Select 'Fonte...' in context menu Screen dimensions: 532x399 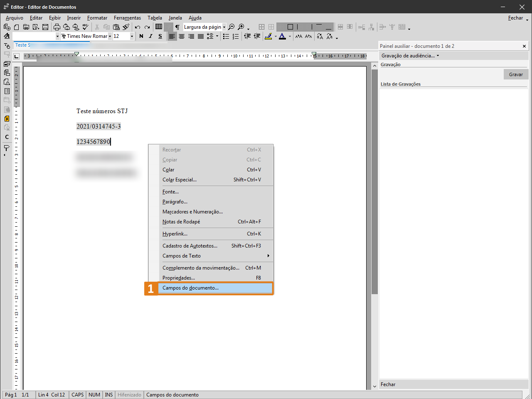click(x=215, y=192)
